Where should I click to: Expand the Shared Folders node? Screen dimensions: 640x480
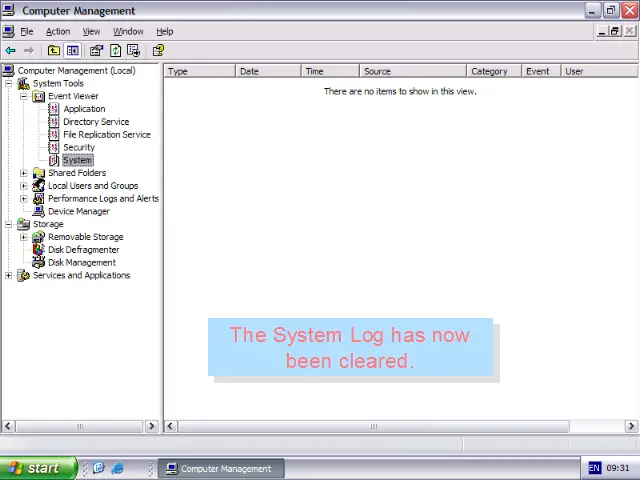click(x=24, y=173)
